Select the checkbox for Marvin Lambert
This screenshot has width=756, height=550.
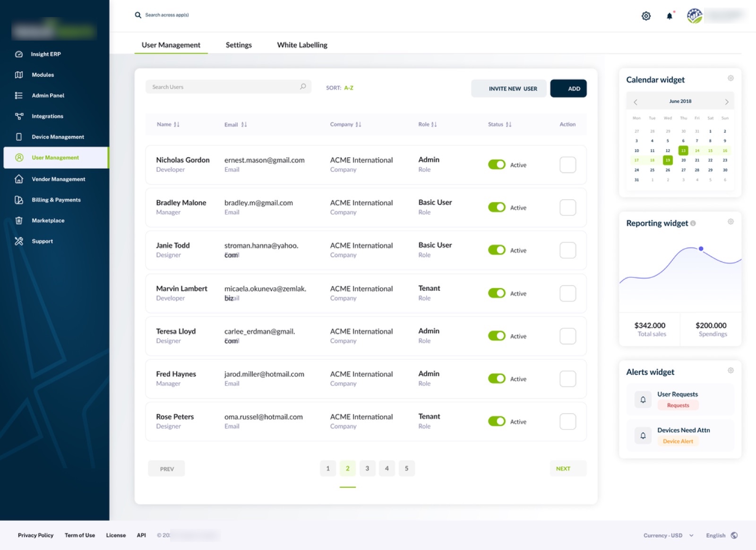point(567,293)
